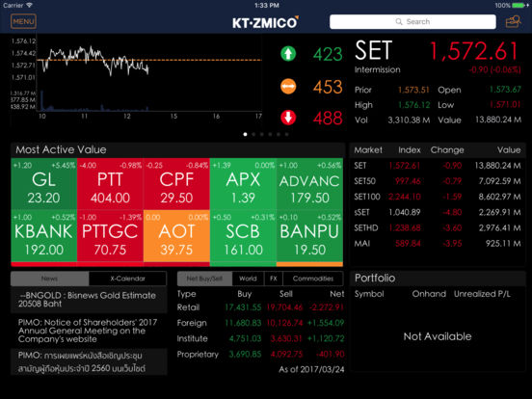Image resolution: width=532 pixels, height=399 pixels.
Task: Click the Search input field
Action: point(412,22)
